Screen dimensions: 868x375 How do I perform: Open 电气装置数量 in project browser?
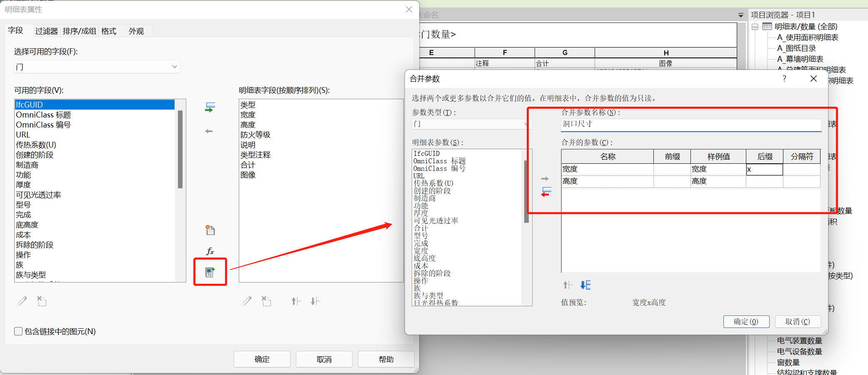pos(799,341)
